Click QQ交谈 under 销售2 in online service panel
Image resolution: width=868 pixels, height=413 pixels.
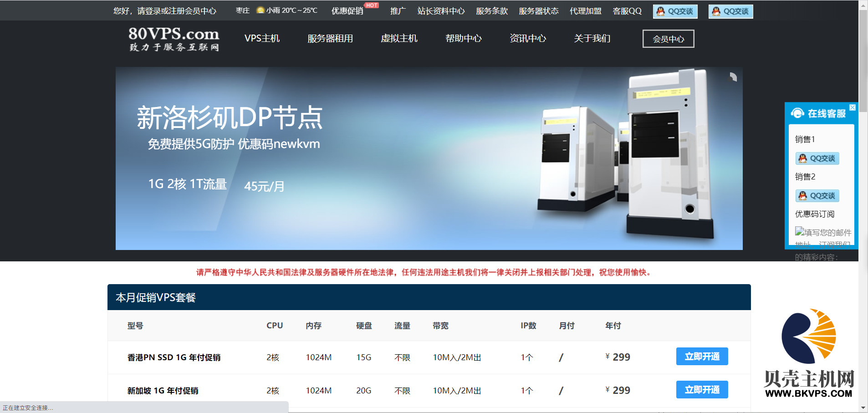coord(817,196)
